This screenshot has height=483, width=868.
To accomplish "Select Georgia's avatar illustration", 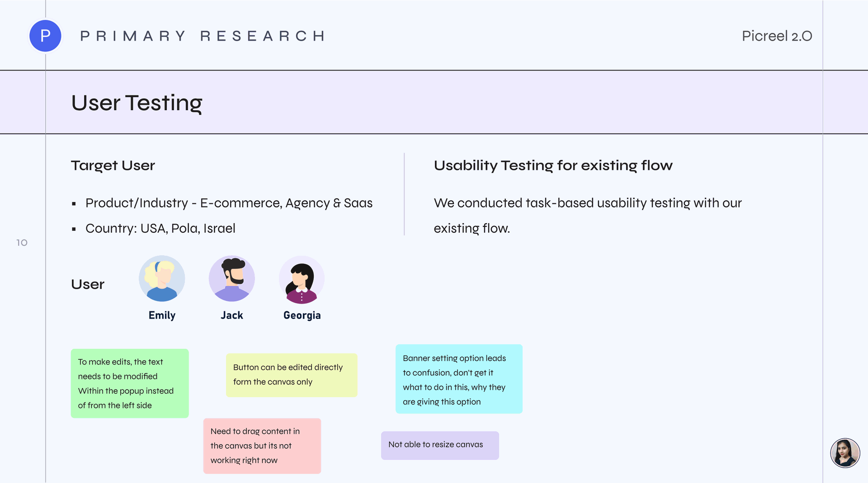I will [302, 280].
